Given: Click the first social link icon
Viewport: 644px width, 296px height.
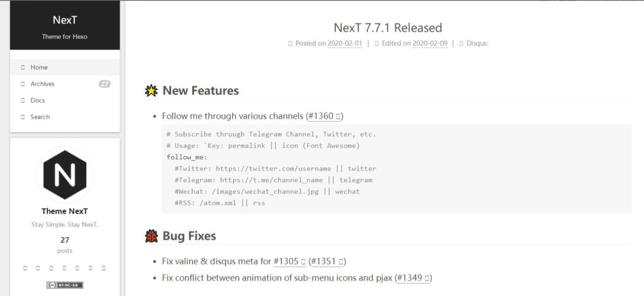Looking at the screenshot, I should [x=25, y=268].
